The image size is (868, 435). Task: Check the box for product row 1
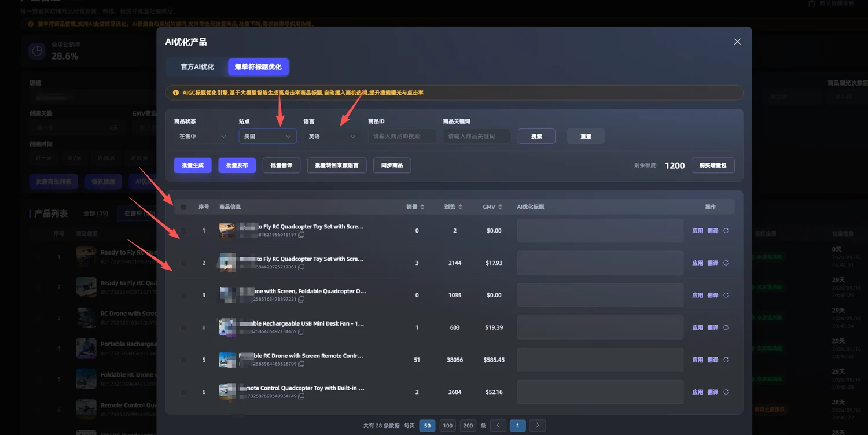click(183, 231)
